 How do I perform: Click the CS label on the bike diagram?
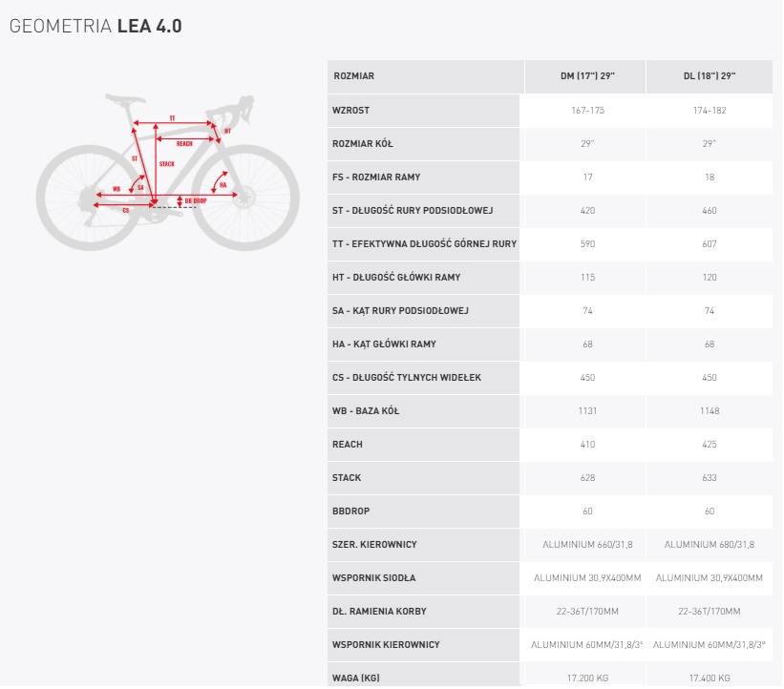125,210
